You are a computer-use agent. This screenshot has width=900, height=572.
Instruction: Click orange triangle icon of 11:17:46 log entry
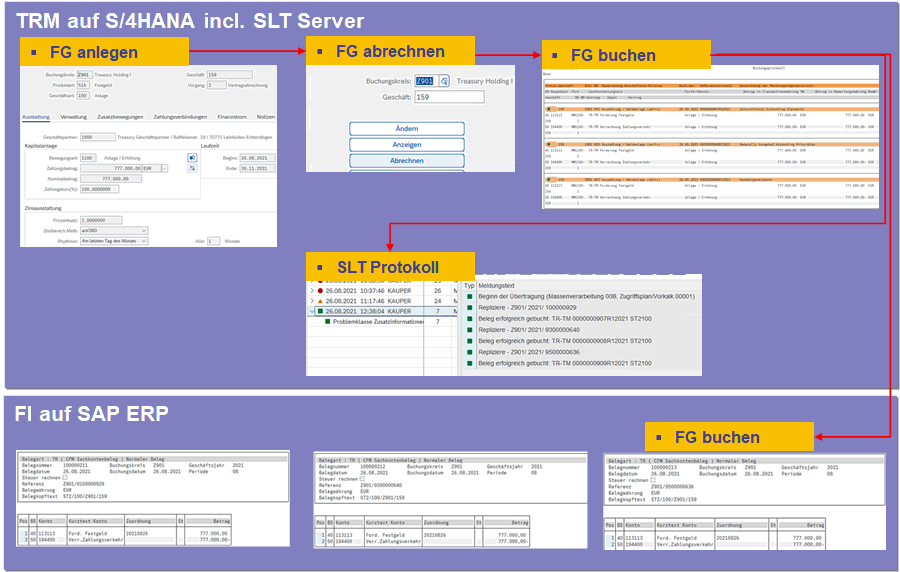coord(320,301)
